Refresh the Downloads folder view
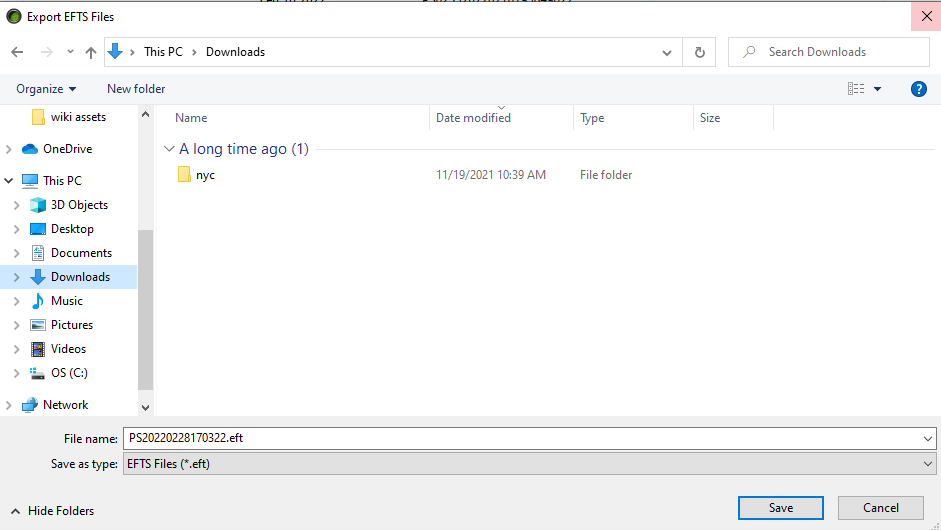This screenshot has width=941, height=530. [x=699, y=52]
